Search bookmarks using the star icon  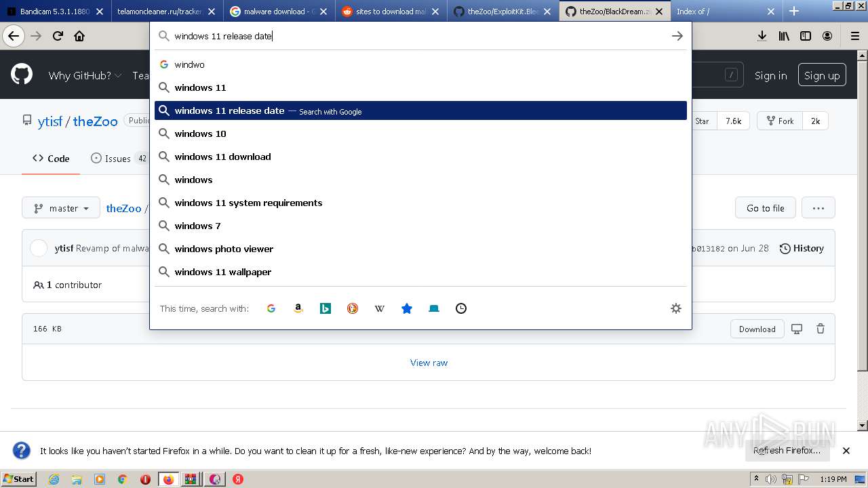[407, 308]
